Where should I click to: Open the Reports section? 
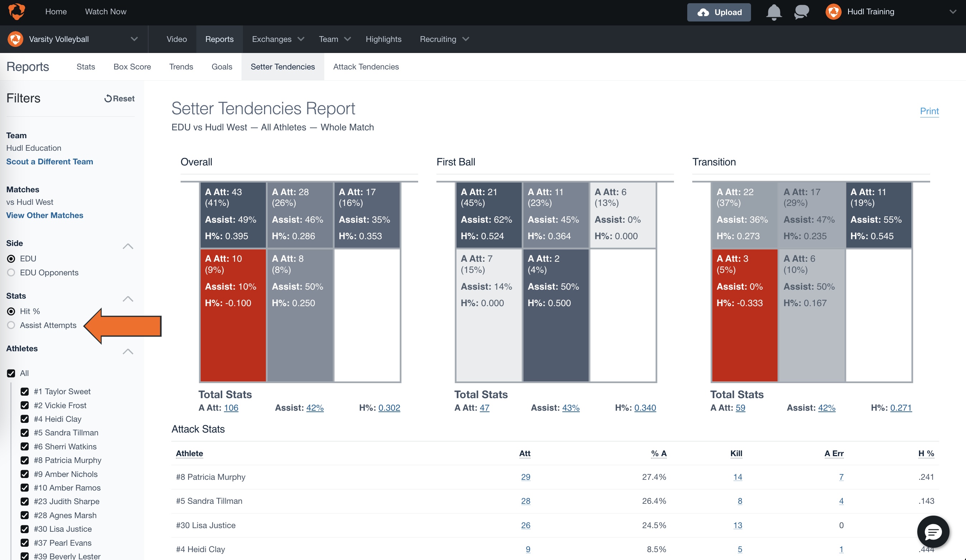click(219, 39)
